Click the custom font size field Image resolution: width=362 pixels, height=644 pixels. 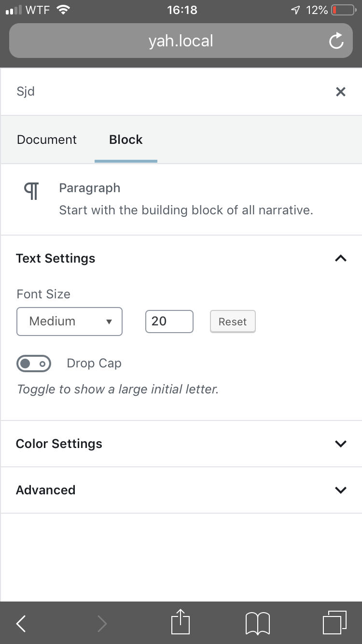point(169,322)
